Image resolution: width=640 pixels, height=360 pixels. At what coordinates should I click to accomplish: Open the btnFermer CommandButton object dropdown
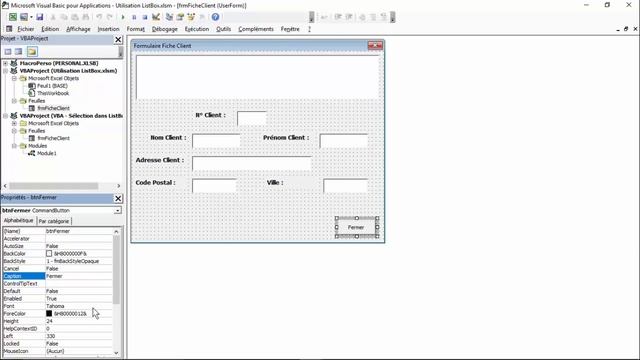(118, 211)
